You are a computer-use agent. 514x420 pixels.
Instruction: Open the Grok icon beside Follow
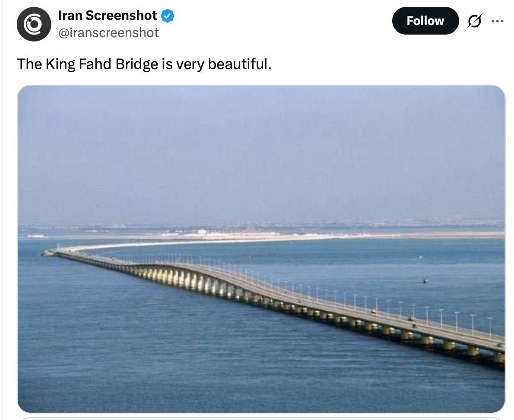tap(474, 21)
